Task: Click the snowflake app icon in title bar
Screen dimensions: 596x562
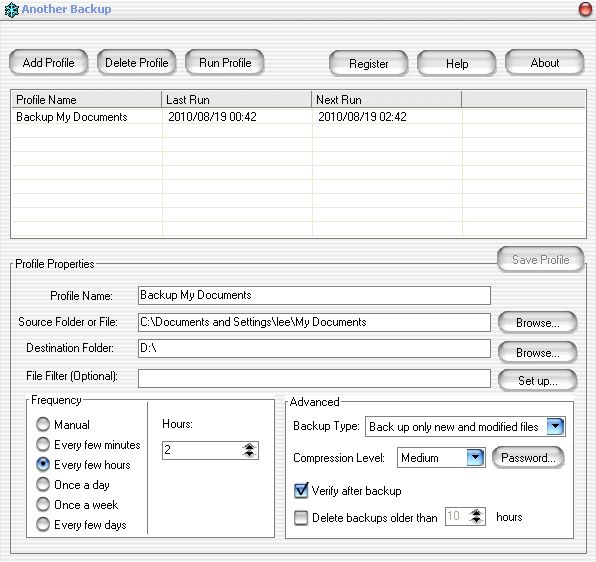Action: pos(11,10)
